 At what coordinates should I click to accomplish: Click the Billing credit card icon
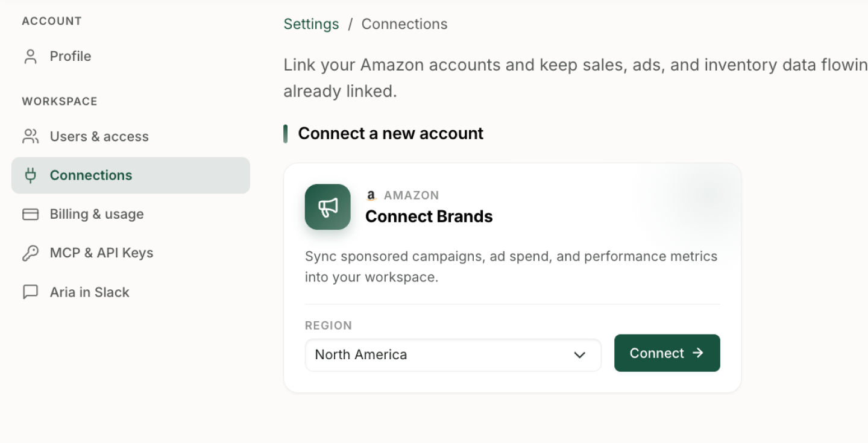30,215
